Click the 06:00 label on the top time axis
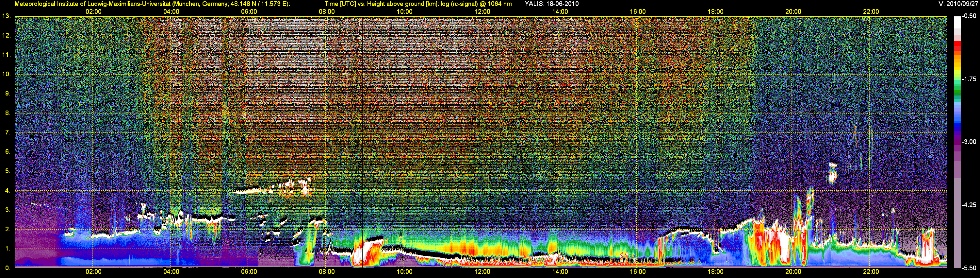The image size is (980, 278). pos(249,12)
